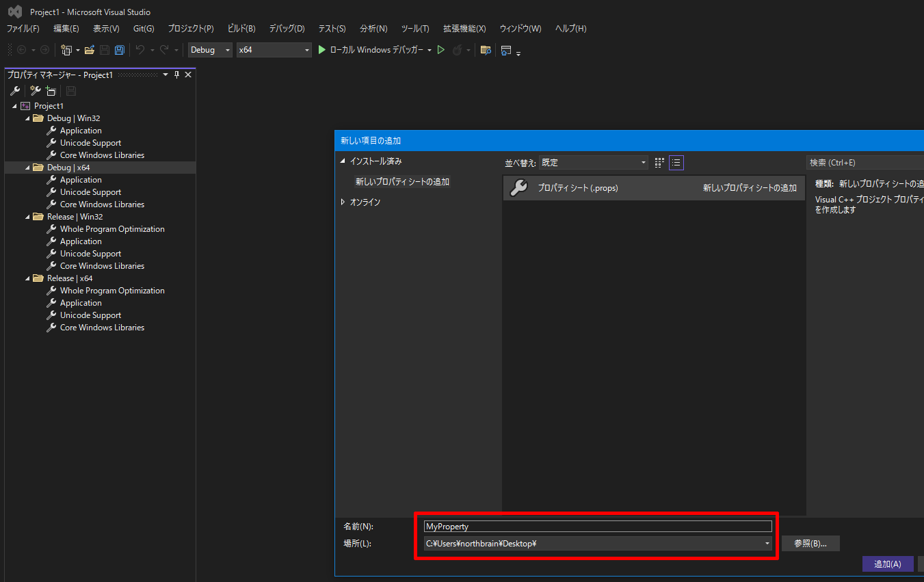Open the 拡張機能(X) menu
This screenshot has height=582, width=924.
coord(464,29)
